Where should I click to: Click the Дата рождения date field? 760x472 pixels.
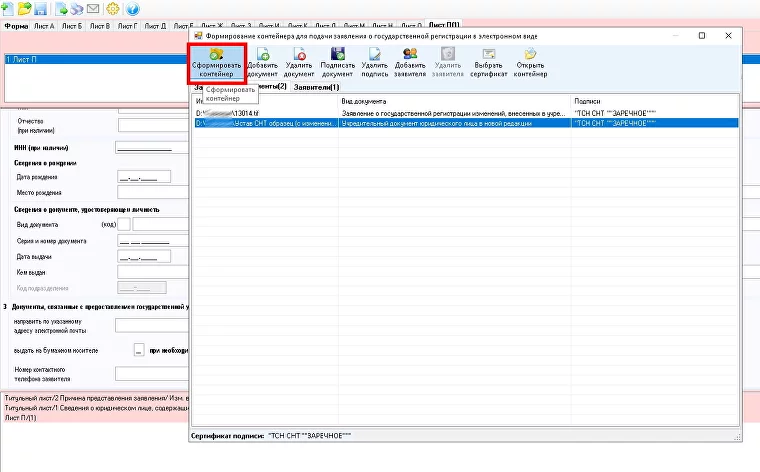[144, 177]
